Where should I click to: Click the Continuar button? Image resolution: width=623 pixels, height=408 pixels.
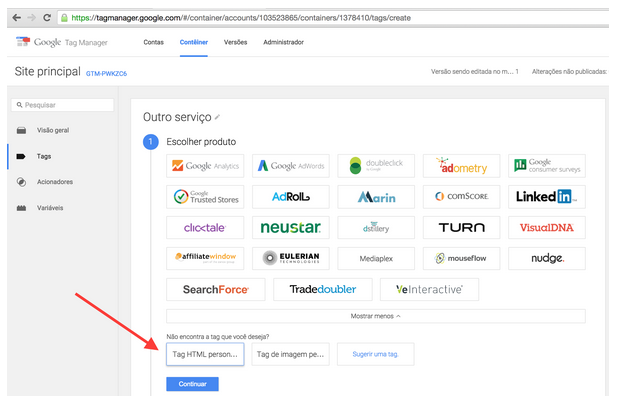pos(192,384)
